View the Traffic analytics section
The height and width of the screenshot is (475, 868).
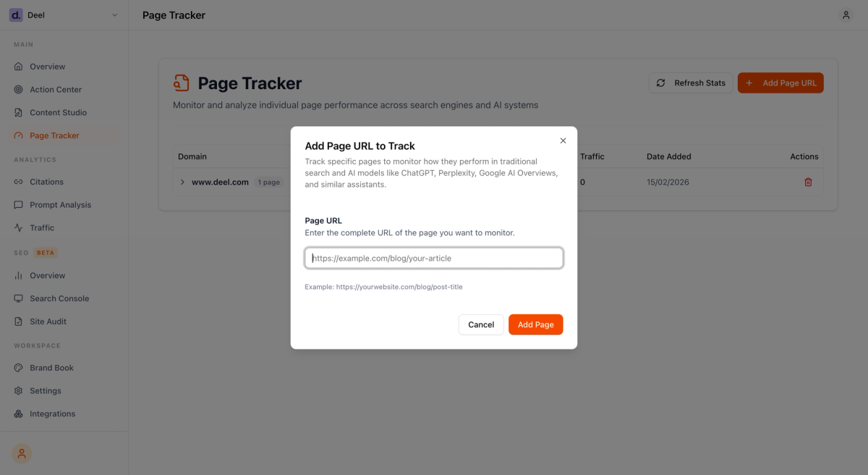point(45,227)
